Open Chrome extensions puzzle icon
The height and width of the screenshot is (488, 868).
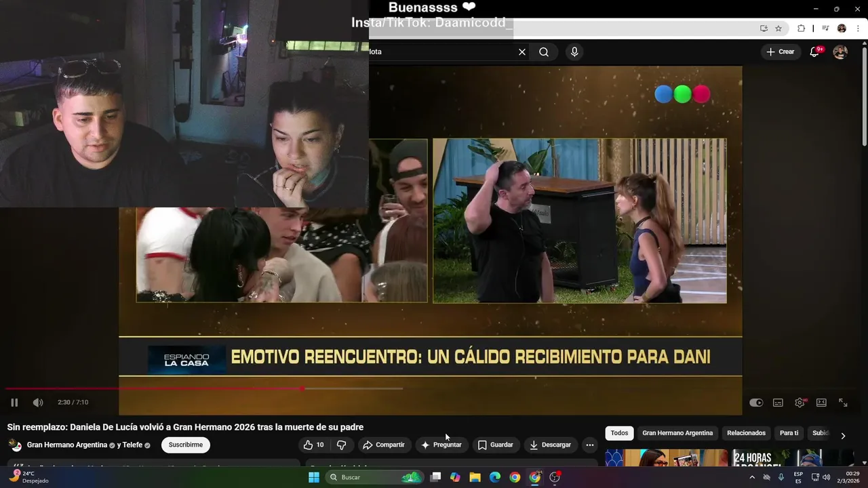[801, 28]
